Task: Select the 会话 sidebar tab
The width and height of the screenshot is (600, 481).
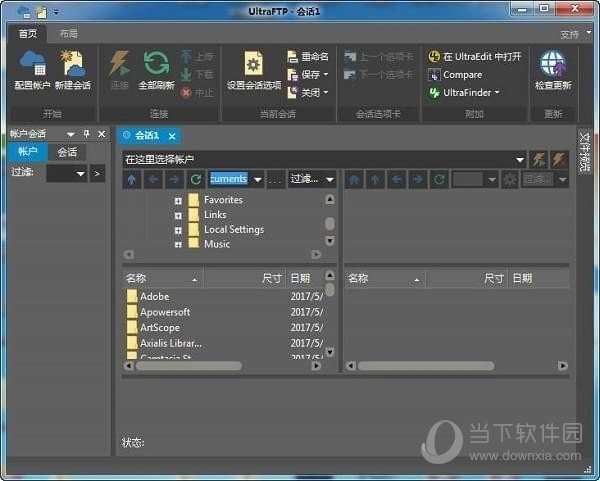Action: [67, 152]
